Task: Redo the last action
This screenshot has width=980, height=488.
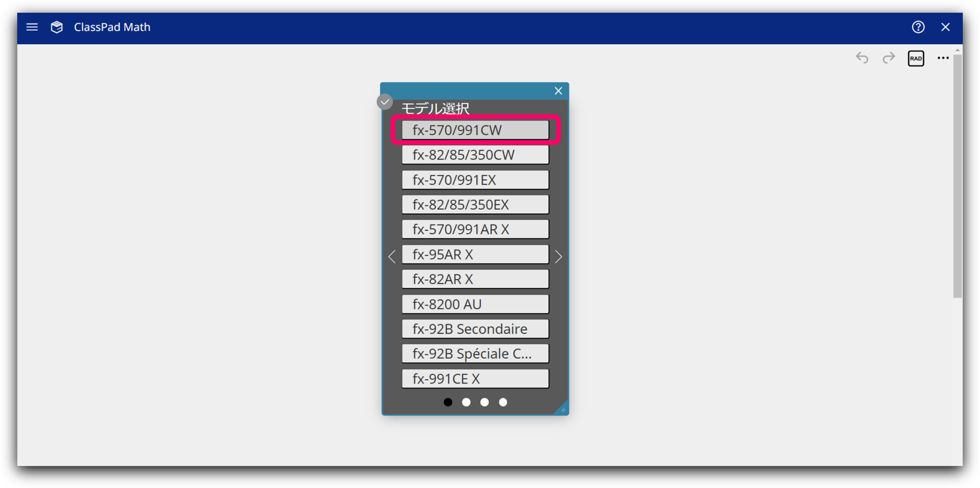Action: tap(889, 58)
